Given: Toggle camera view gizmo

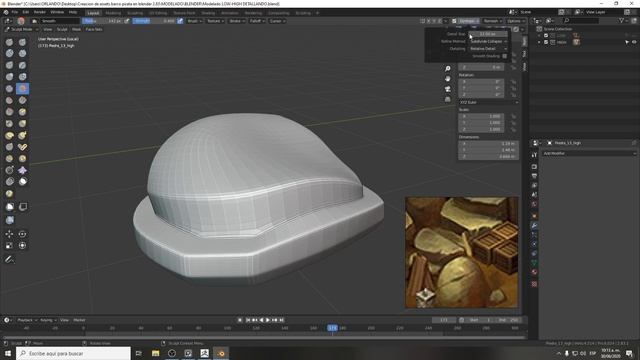Looking at the screenshot, I should (448, 89).
